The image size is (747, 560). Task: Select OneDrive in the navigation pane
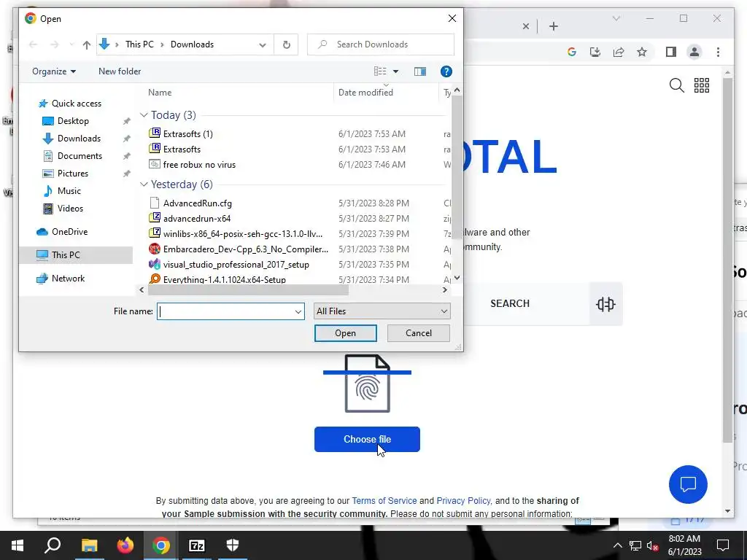(x=69, y=232)
